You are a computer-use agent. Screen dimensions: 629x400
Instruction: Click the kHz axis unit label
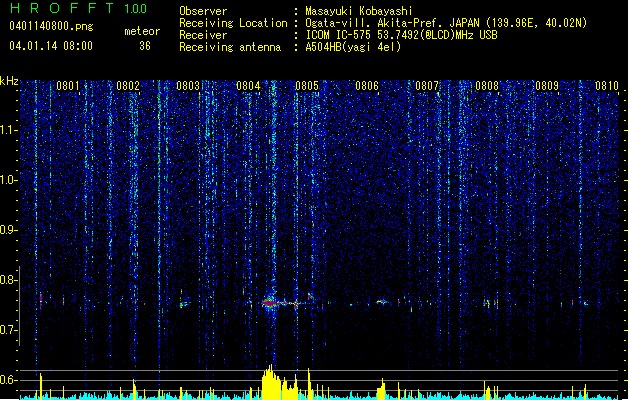tap(9, 81)
